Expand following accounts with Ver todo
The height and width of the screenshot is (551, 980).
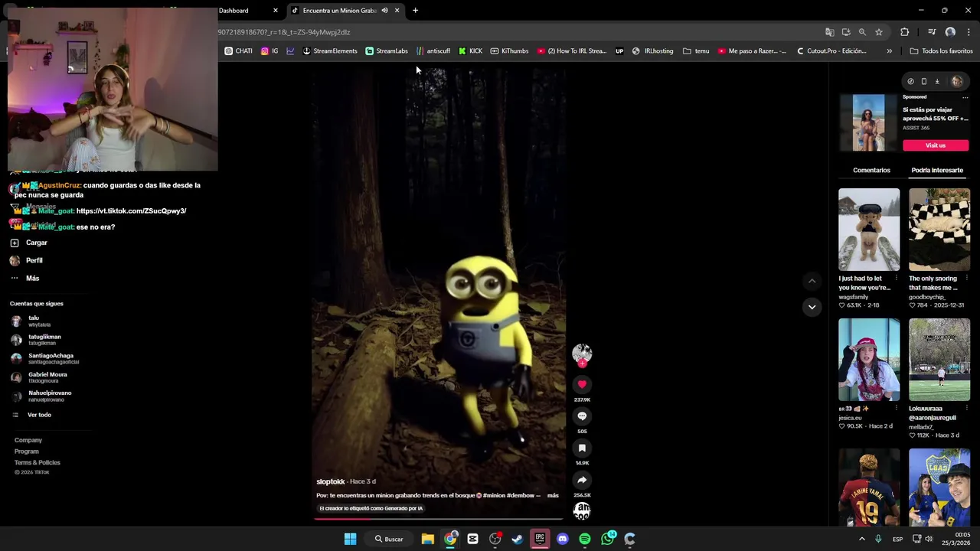pyautogui.click(x=39, y=415)
